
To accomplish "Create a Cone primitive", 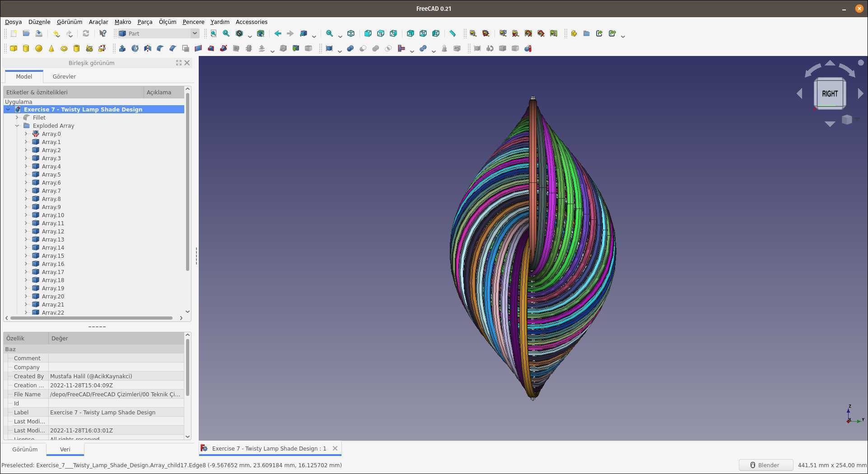I will coord(51,48).
